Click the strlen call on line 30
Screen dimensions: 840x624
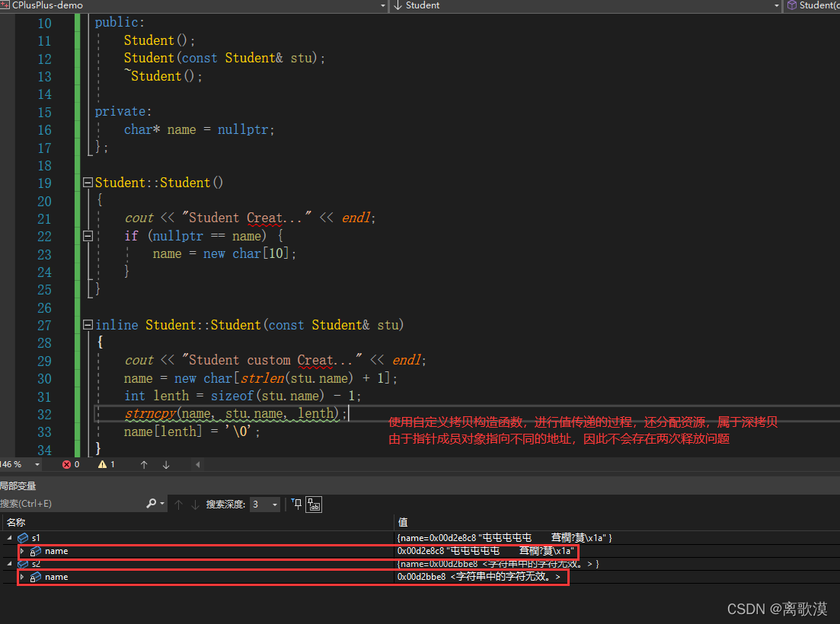pos(263,378)
